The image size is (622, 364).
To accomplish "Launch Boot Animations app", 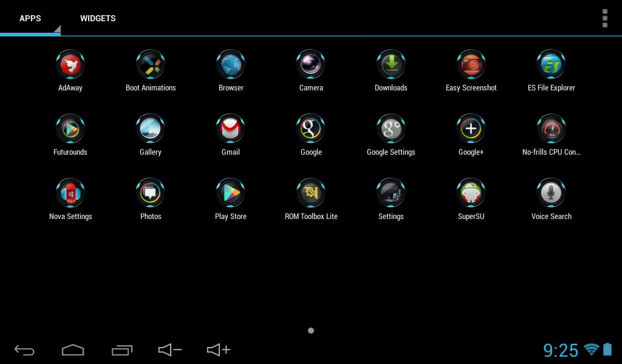I will point(151,65).
